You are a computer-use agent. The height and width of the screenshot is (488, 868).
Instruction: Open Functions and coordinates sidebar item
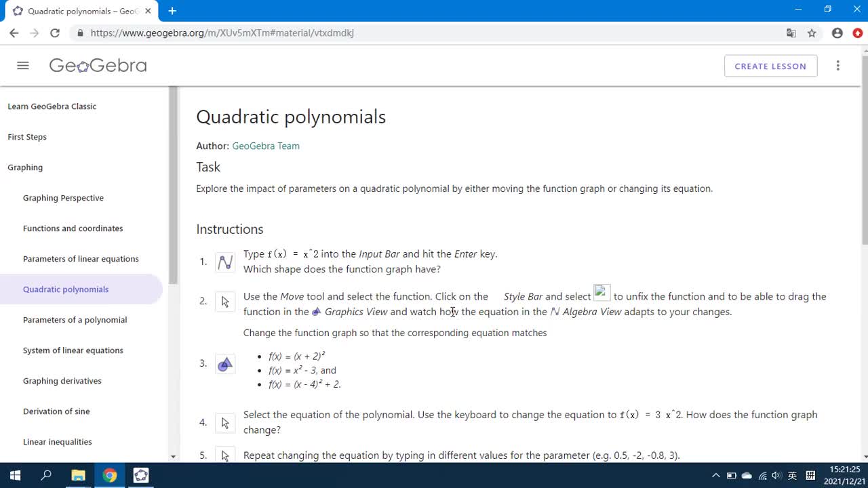pyautogui.click(x=73, y=228)
